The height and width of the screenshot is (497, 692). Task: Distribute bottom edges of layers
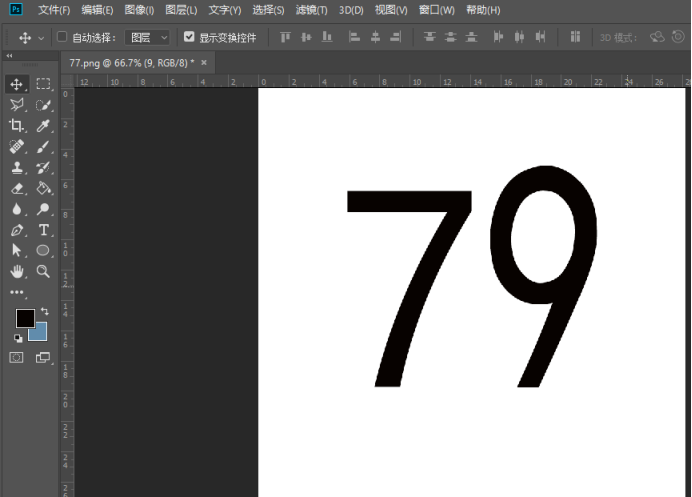click(x=471, y=37)
